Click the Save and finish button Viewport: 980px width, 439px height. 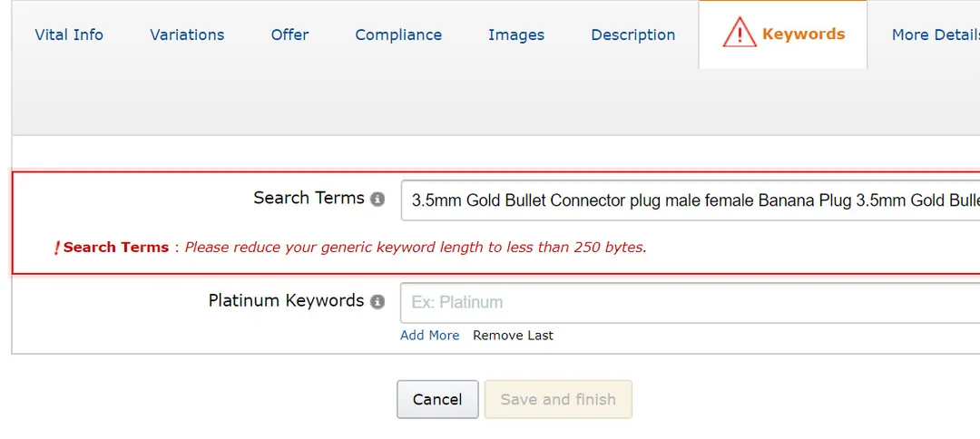pos(558,399)
